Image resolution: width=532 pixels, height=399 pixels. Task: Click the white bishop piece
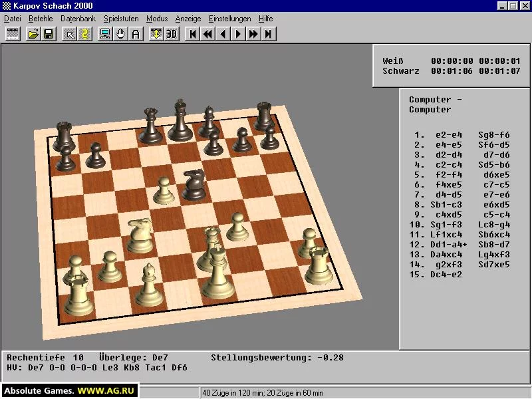pos(149,286)
